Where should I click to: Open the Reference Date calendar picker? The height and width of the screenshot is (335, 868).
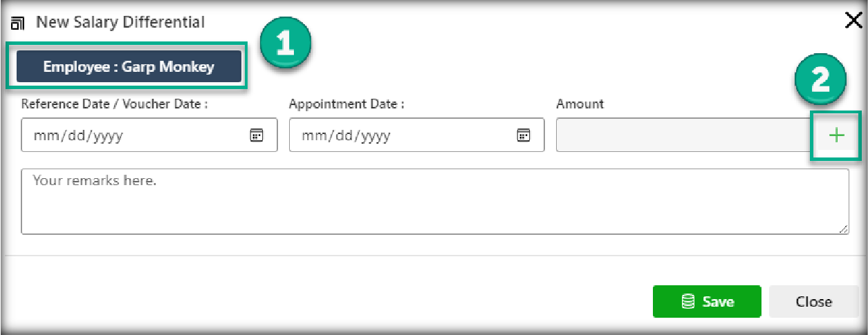256,135
